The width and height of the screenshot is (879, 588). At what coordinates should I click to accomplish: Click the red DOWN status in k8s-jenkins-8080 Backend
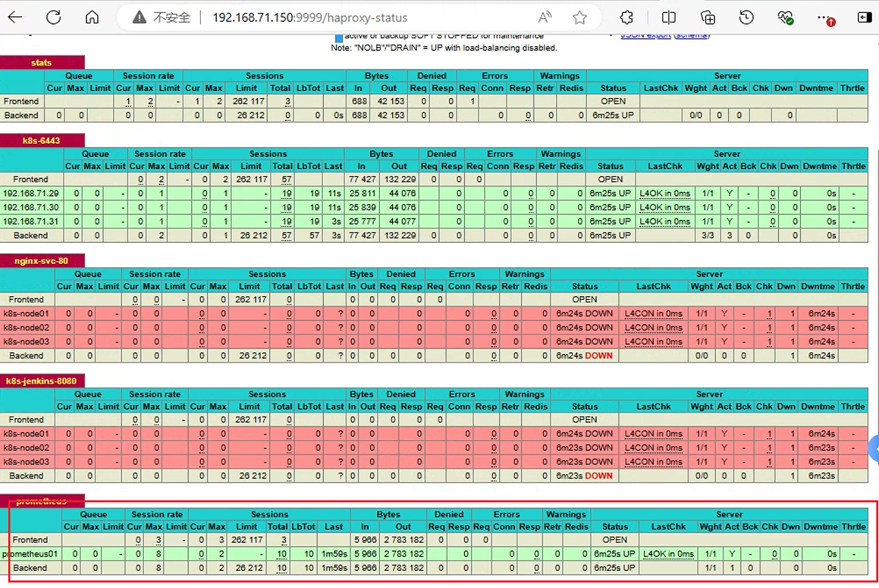(599, 476)
